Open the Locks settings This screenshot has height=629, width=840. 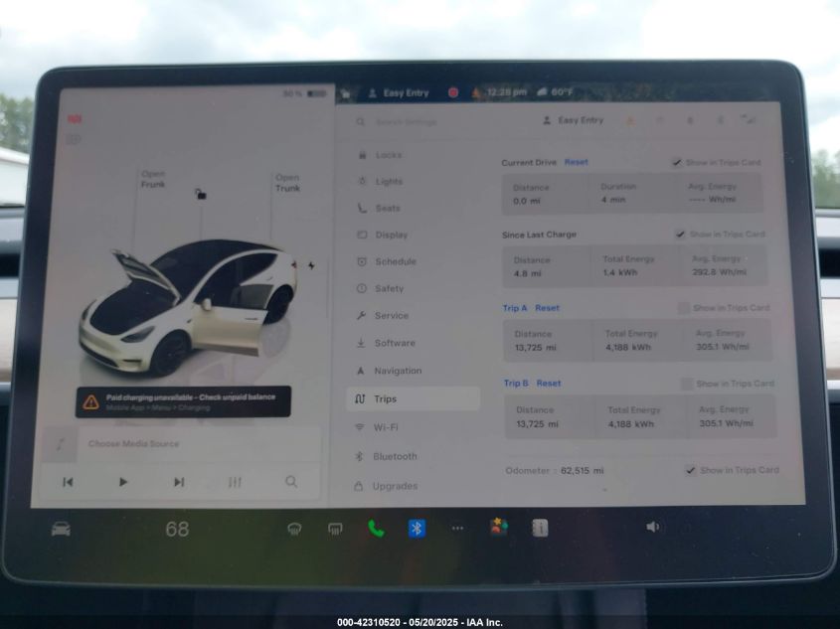[x=386, y=154]
